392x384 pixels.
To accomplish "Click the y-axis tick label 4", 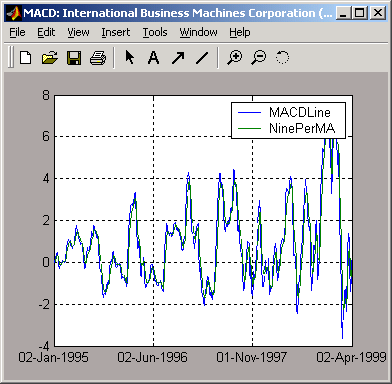I will (x=46, y=178).
